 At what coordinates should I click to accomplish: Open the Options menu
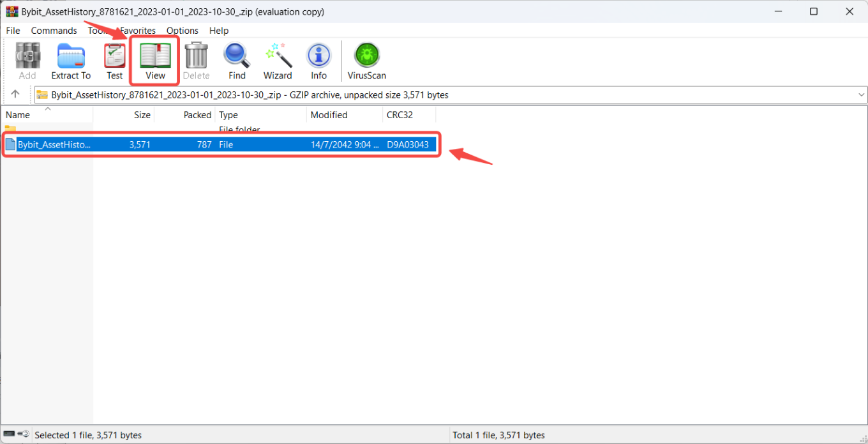182,30
